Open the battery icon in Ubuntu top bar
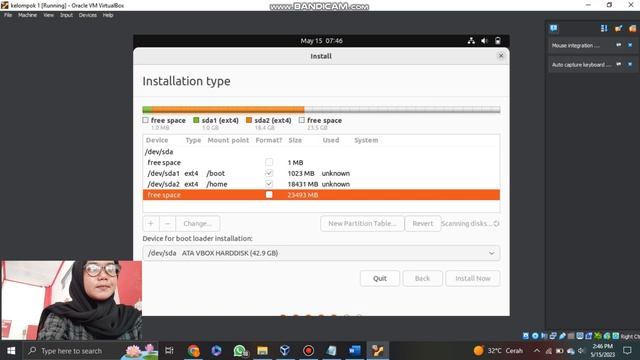Image resolution: width=640 pixels, height=360 pixels. [498, 41]
